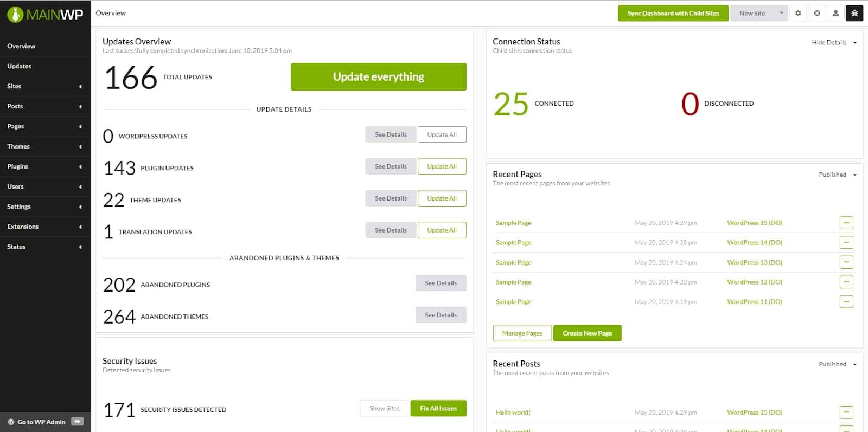
Task: Click the Fix All Issues button
Action: pyautogui.click(x=438, y=408)
